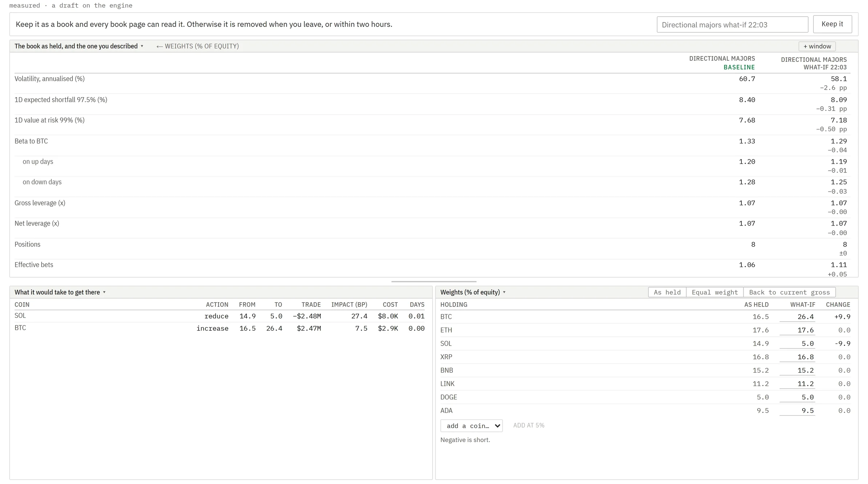This screenshot has width=868, height=484.
Task: Select the Equal weight preset
Action: click(x=714, y=292)
